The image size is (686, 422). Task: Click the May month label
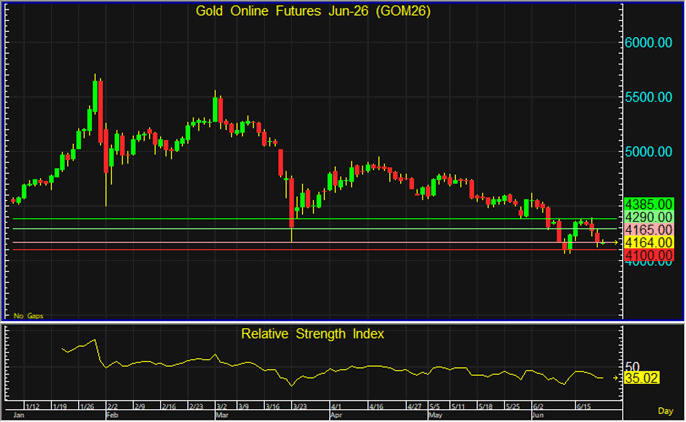[x=435, y=415]
